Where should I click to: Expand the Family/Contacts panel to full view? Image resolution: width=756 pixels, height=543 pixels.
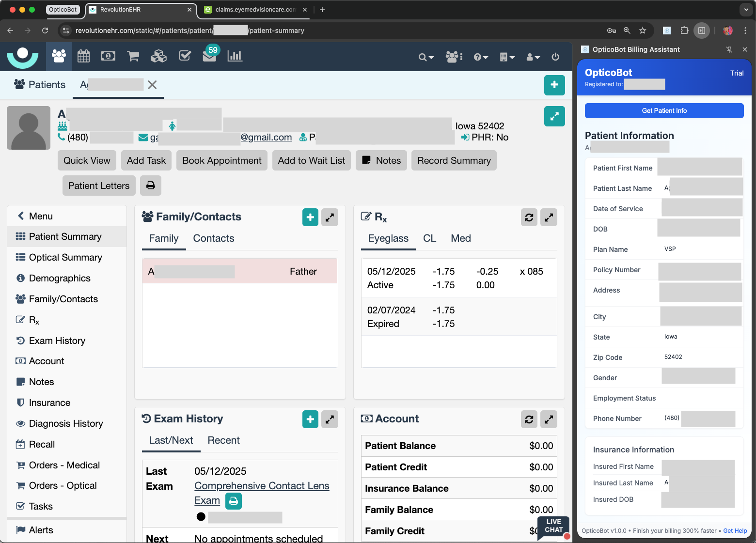click(x=330, y=217)
